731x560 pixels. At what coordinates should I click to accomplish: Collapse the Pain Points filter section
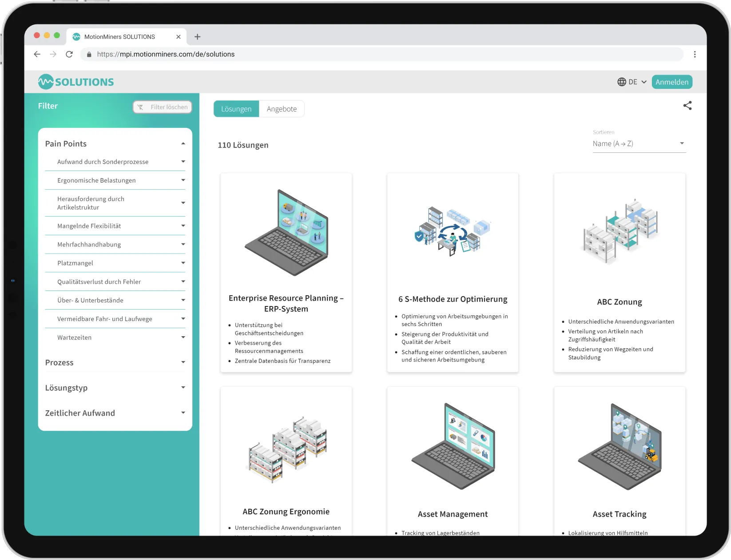point(183,143)
